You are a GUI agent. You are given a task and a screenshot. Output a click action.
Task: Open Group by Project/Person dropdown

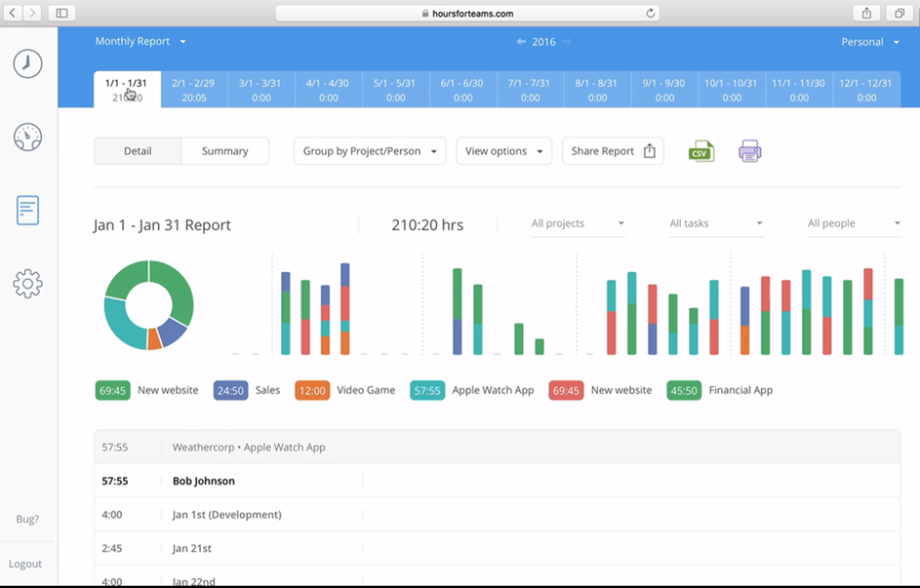[370, 151]
